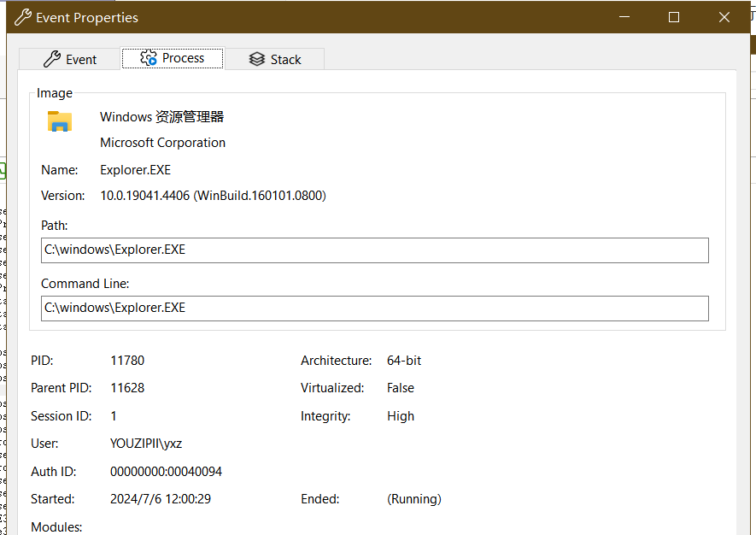Close the Event Properties window
The height and width of the screenshot is (535, 756).
click(x=724, y=17)
